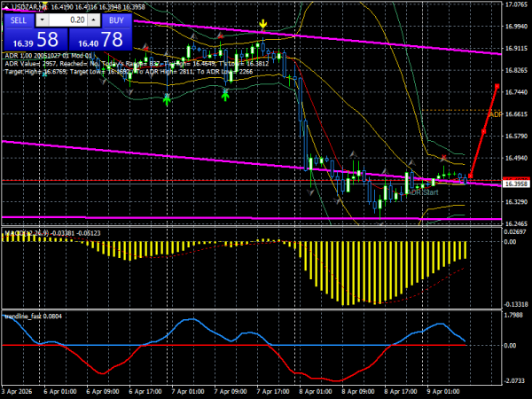Select the USDZAR,H1 chart title text
Image resolution: width=532 pixels, height=399 pixels.
30,7
